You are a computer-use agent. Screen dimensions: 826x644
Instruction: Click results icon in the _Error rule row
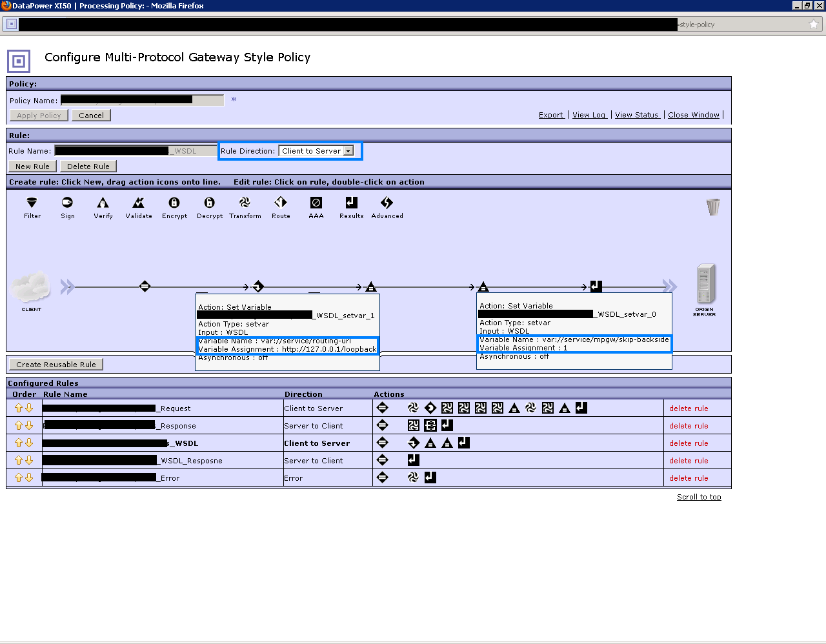pos(430,478)
